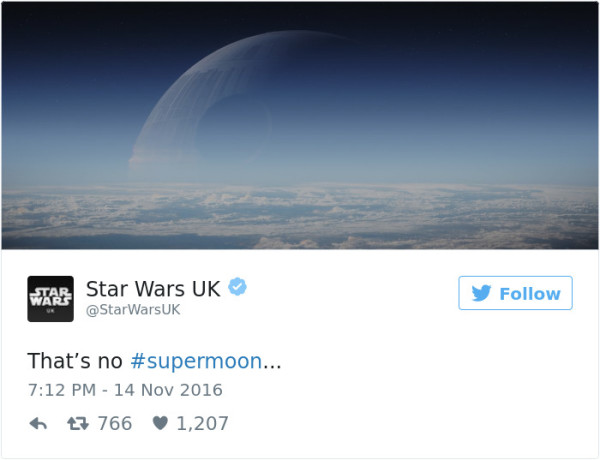600x460 pixels.
Task: Click the cloud layer in the tweet photo
Action: tap(300, 216)
